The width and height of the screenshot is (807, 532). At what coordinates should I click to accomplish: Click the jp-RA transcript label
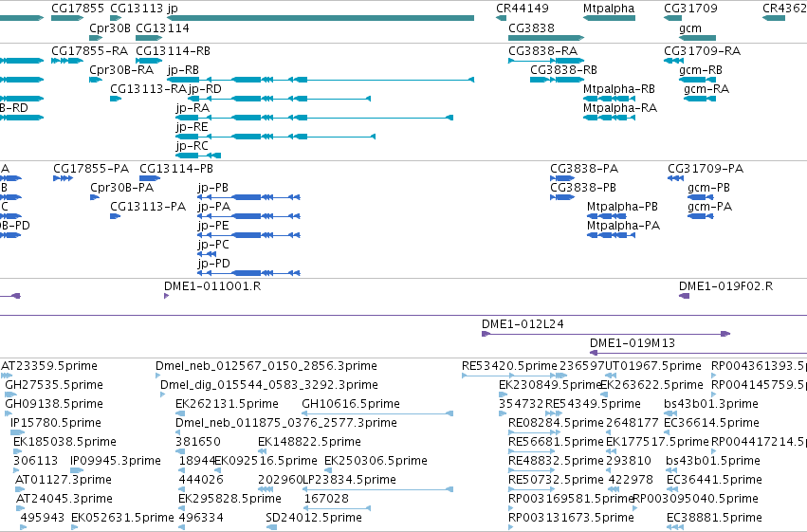[x=193, y=108]
